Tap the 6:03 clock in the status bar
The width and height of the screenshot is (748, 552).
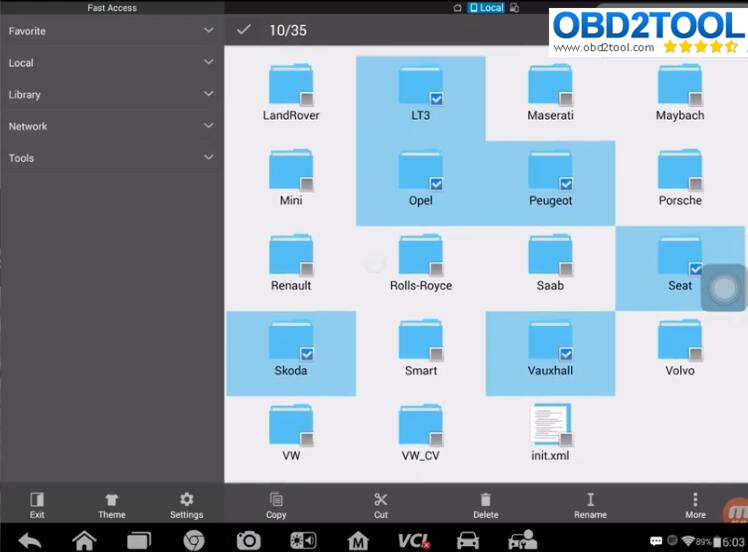pos(733,542)
